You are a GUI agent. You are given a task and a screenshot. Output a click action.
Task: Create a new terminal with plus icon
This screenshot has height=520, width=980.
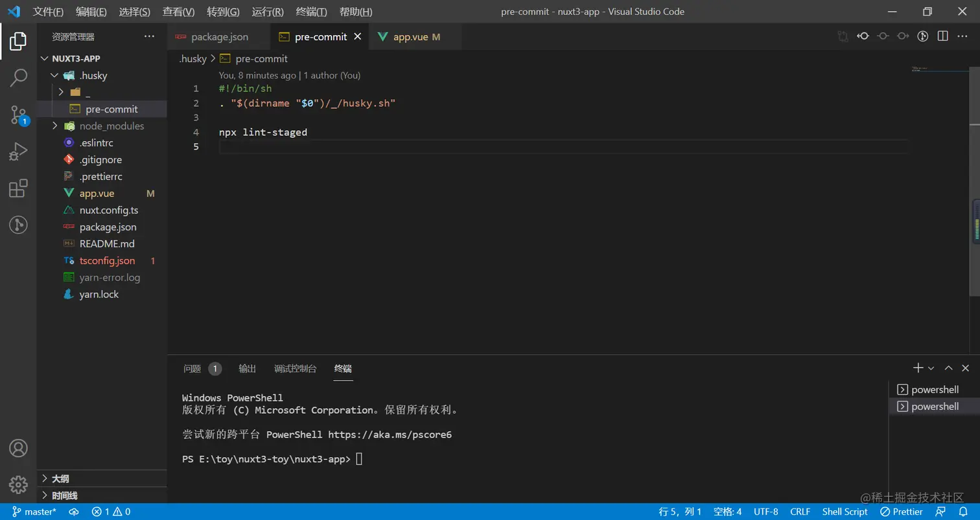[918, 368]
